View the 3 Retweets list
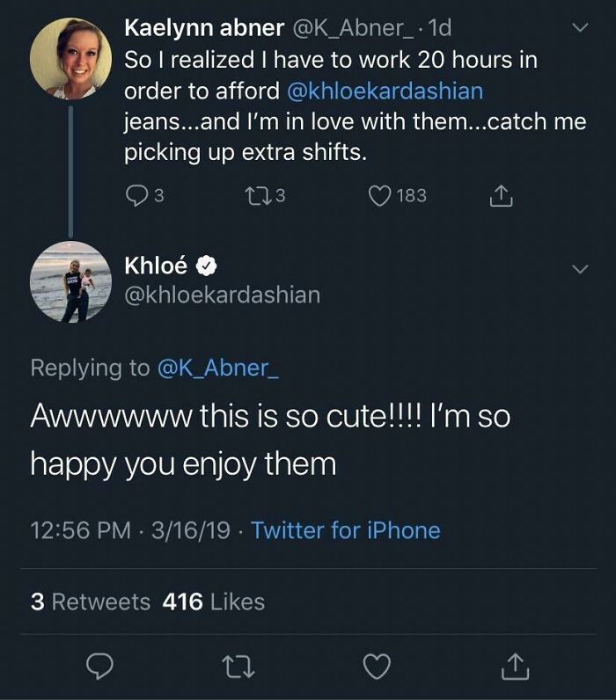This screenshot has width=616, height=700. 90,602
